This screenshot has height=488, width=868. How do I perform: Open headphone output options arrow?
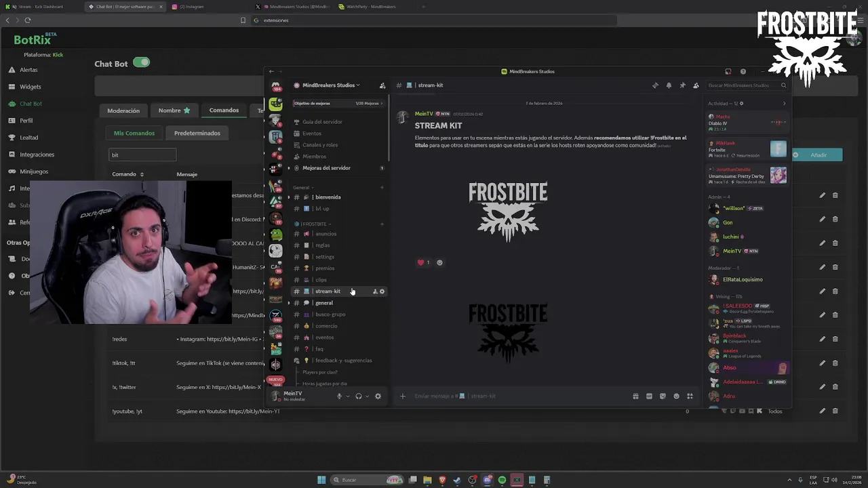tap(367, 396)
